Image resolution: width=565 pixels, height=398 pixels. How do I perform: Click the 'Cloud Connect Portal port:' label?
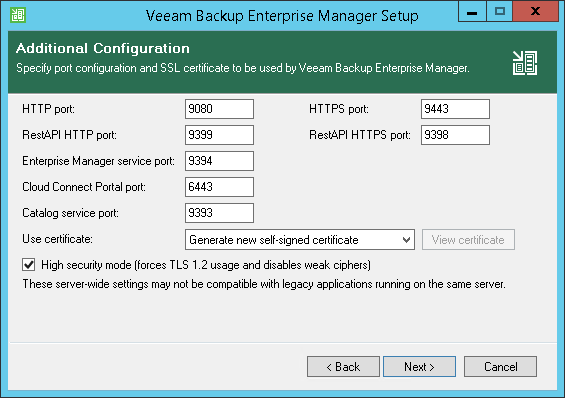[x=84, y=187]
